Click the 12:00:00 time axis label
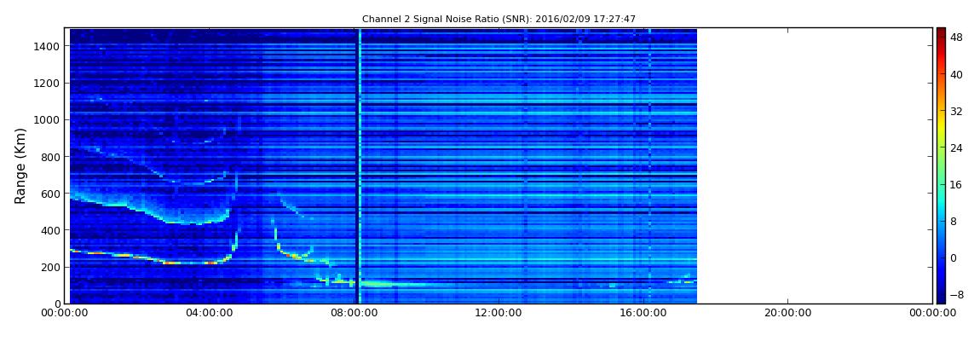Image resolution: width=980 pixels, height=347 pixels. [x=498, y=315]
